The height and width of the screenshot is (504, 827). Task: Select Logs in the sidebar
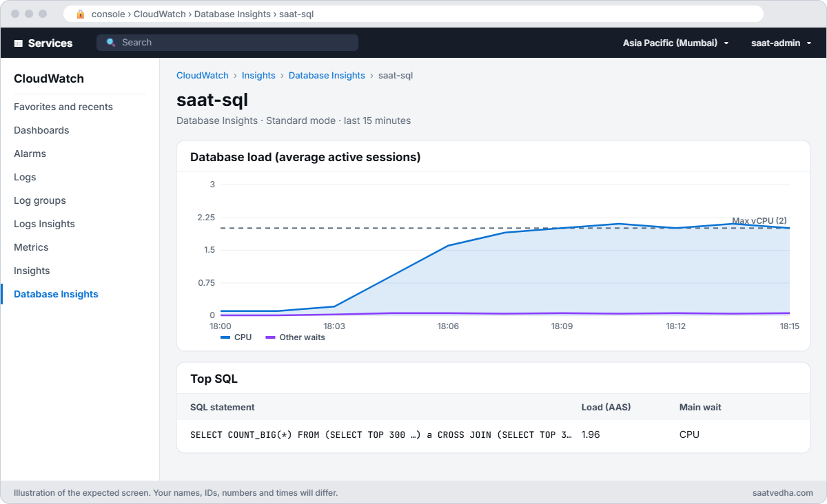point(25,177)
